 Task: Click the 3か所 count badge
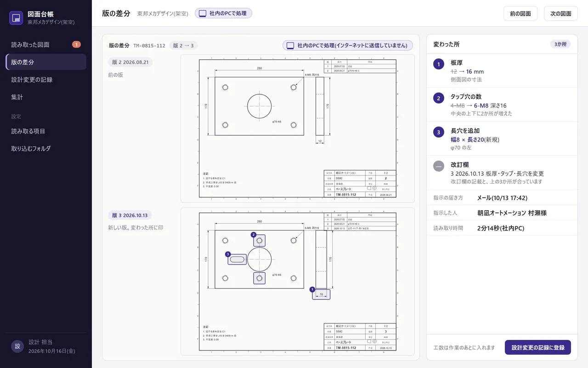click(x=560, y=44)
